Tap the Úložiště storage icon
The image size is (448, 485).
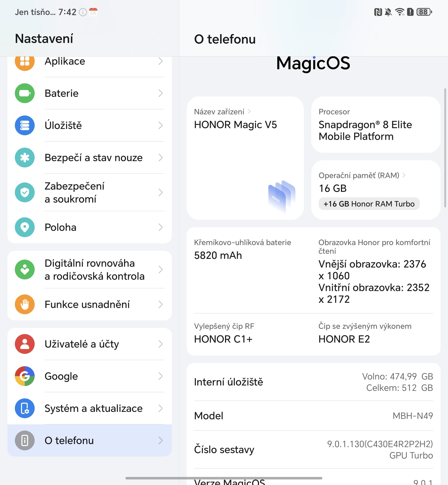click(24, 126)
